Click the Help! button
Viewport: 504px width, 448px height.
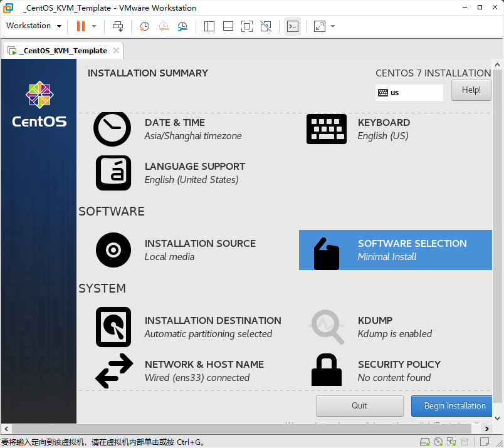[x=471, y=90]
